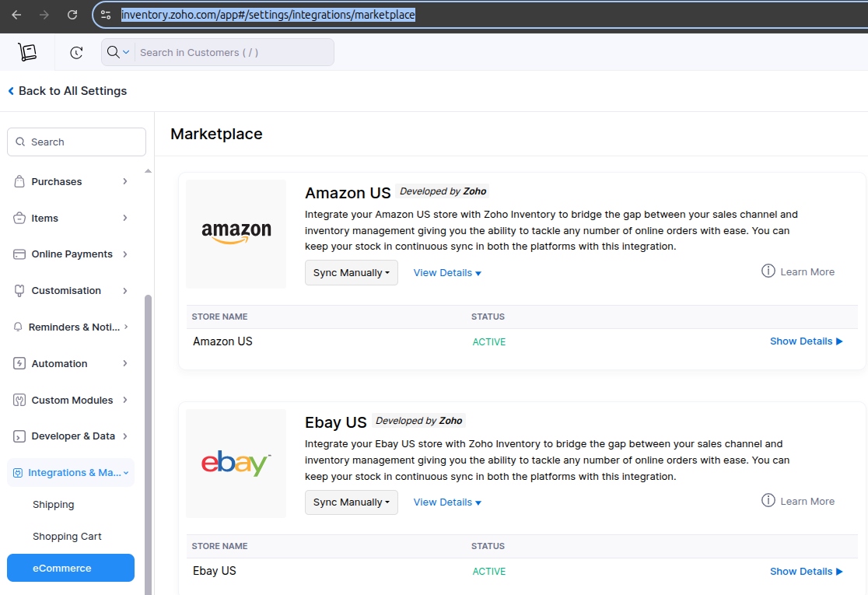Screen dimensions: 868x595
Task: Click the Back to All Settings chevron
Action: click(11, 91)
